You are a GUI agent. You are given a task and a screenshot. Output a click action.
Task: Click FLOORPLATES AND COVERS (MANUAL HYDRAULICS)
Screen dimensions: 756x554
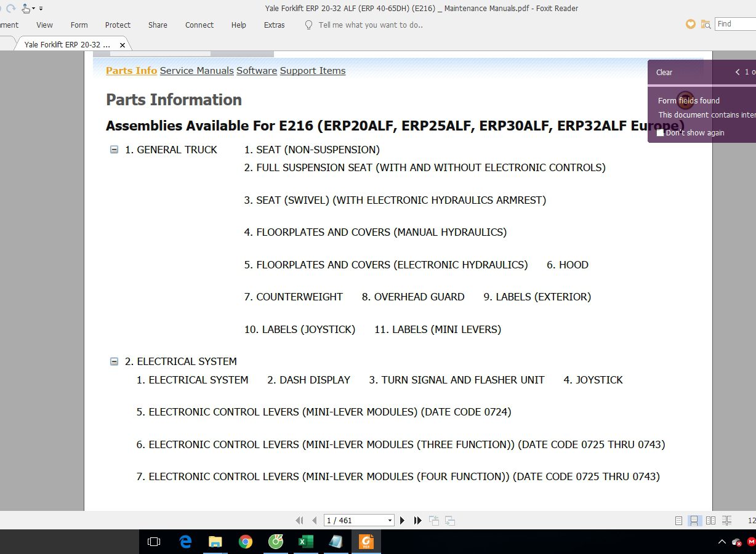pyautogui.click(x=376, y=232)
